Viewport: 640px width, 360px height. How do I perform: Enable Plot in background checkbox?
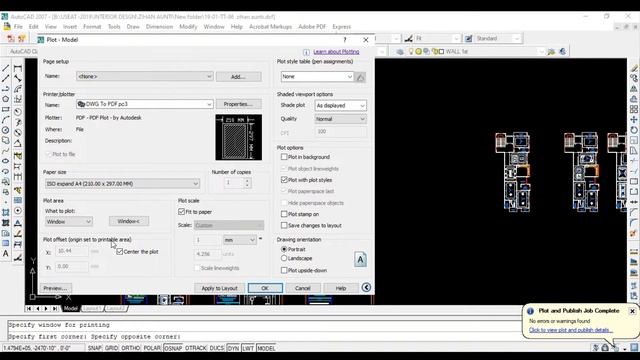[x=284, y=157]
